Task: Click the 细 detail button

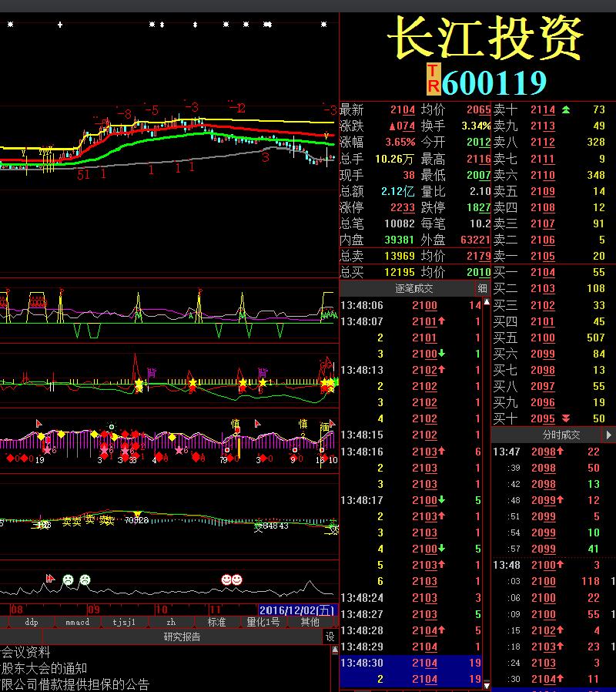Action: point(482,289)
